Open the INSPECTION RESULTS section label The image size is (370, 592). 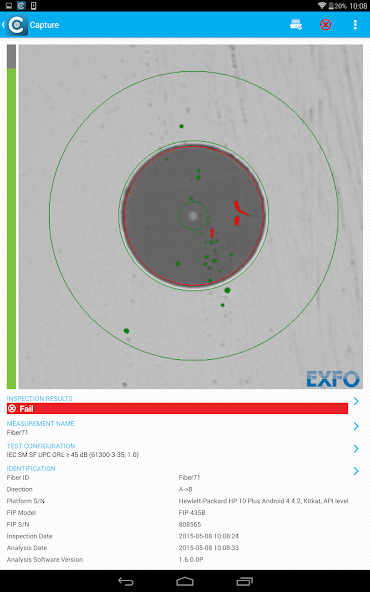(39, 398)
